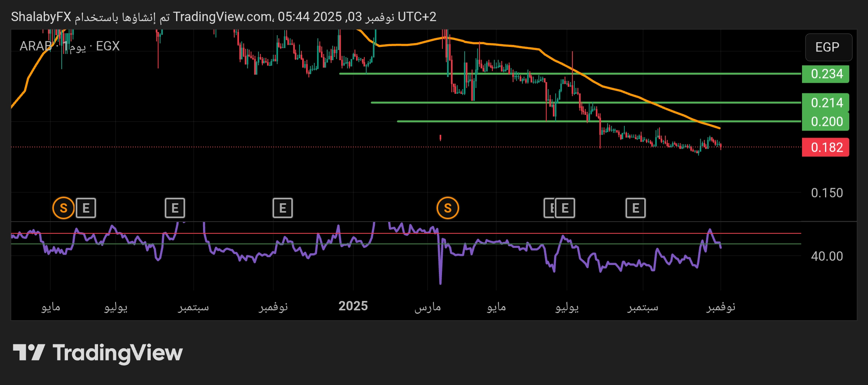Click the ARAB symbol title on chart

click(36, 46)
